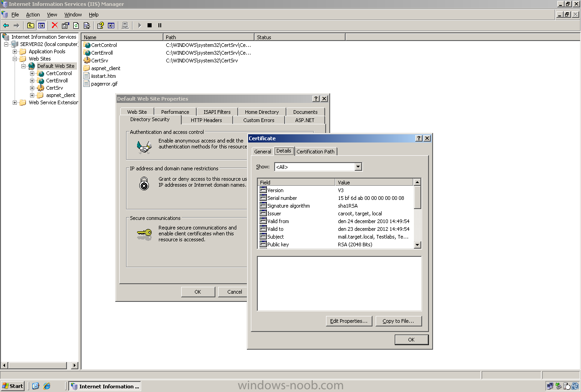581x392 pixels.
Task: Click the Forward arrow toolbar icon
Action: tap(16, 25)
